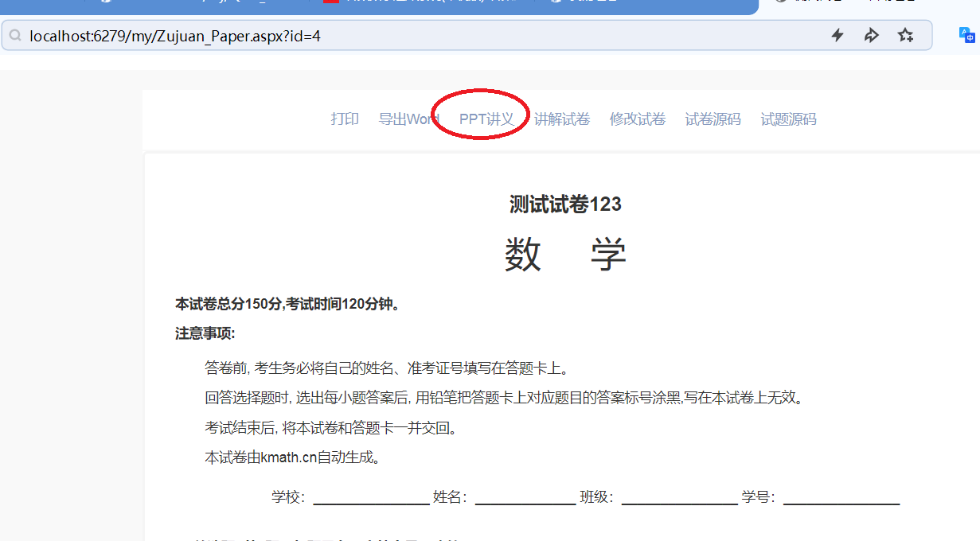The height and width of the screenshot is (541, 980).
Task: Open the translate extension icon
Action: 966,35
